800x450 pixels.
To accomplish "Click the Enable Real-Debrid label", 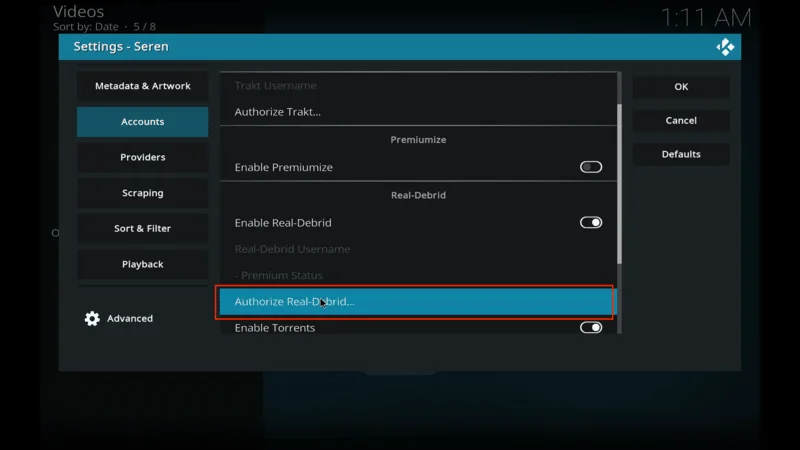I will click(x=283, y=223).
